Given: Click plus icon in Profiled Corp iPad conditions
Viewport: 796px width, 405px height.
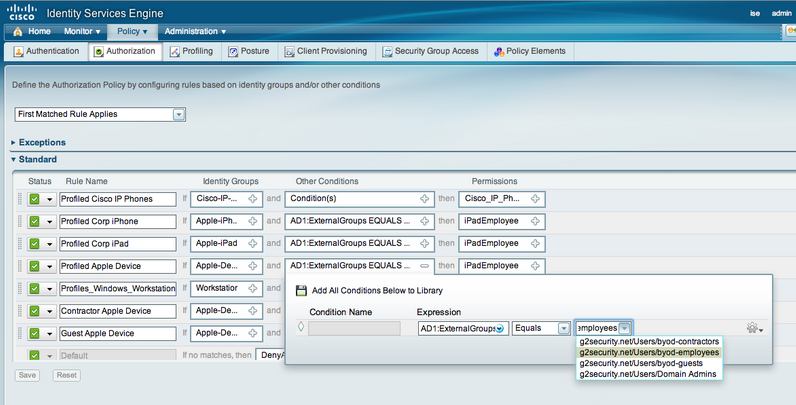Looking at the screenshot, I should (x=424, y=244).
